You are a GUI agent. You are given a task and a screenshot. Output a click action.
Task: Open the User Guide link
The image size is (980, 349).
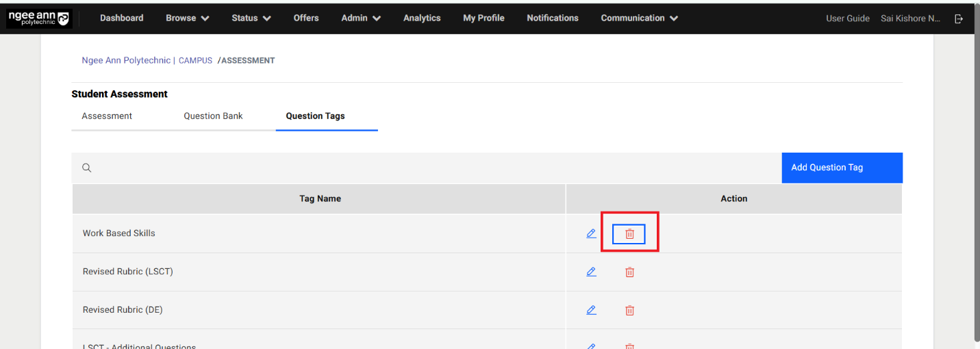[x=847, y=18]
